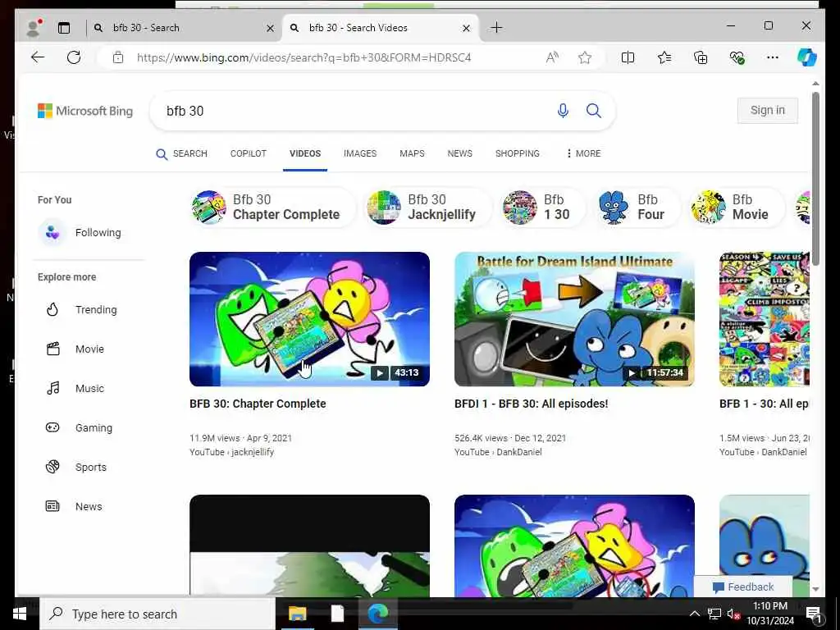Go to Microsoft Bing logo home
The image size is (840, 630).
tap(85, 111)
